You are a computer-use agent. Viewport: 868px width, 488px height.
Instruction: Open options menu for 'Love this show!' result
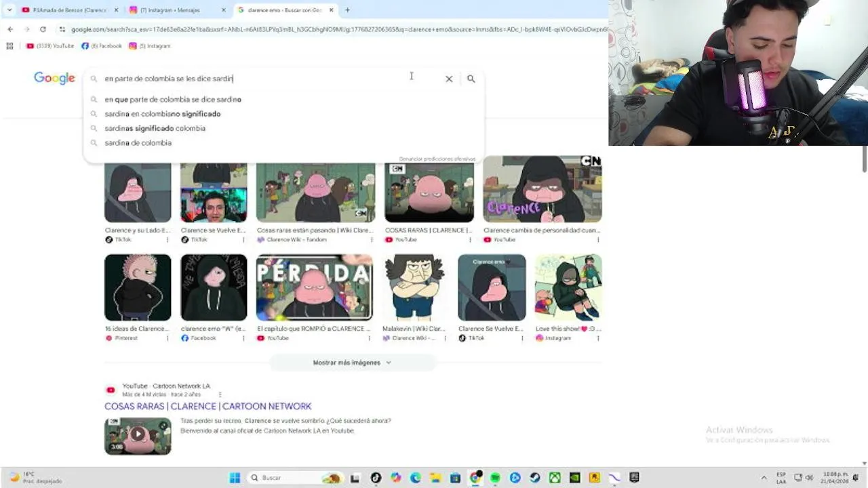tap(597, 338)
